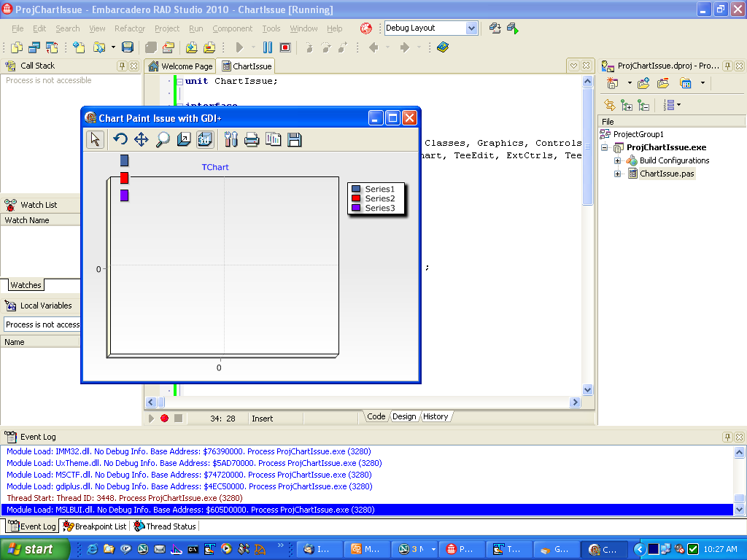The image size is (747, 560).
Task: Select the Move tool in chart toolbar
Action: coord(141,139)
